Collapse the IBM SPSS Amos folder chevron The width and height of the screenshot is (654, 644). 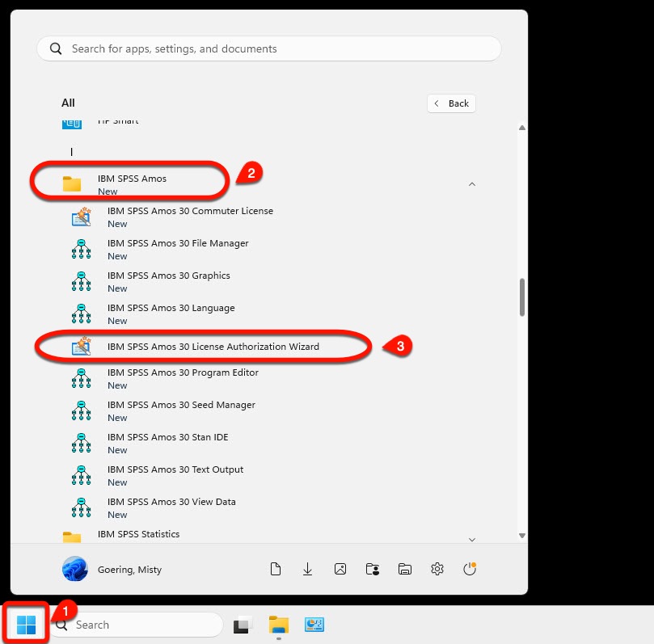click(x=472, y=184)
